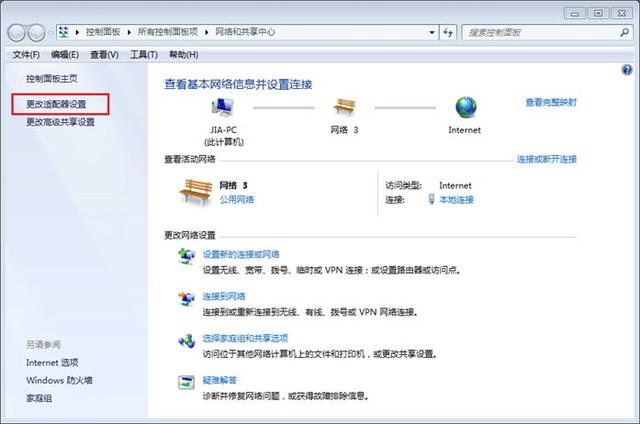Click 网络和共享中心 breadcrumb segment
Screen dimensions: 640x424
[x=245, y=32]
